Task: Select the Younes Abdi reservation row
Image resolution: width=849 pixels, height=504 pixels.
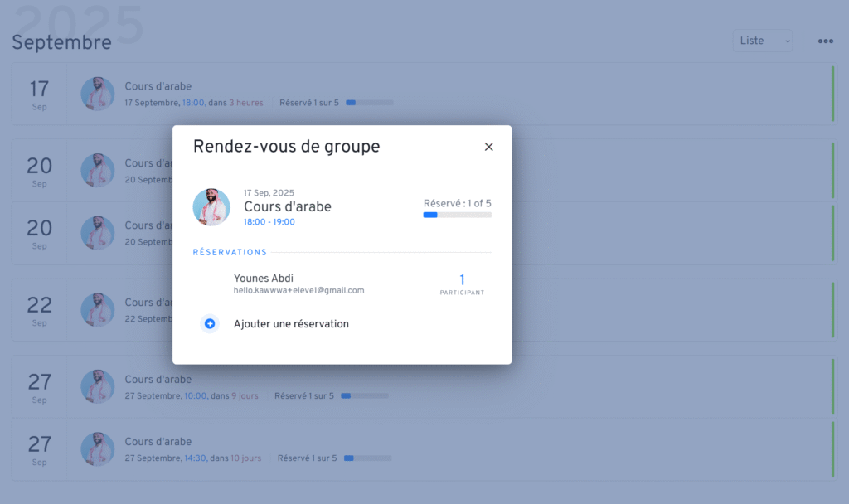Action: tap(342, 283)
